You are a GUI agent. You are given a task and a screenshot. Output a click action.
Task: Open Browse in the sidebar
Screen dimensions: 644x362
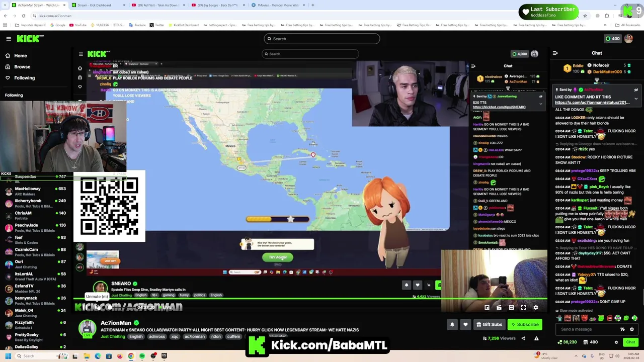(22, 67)
